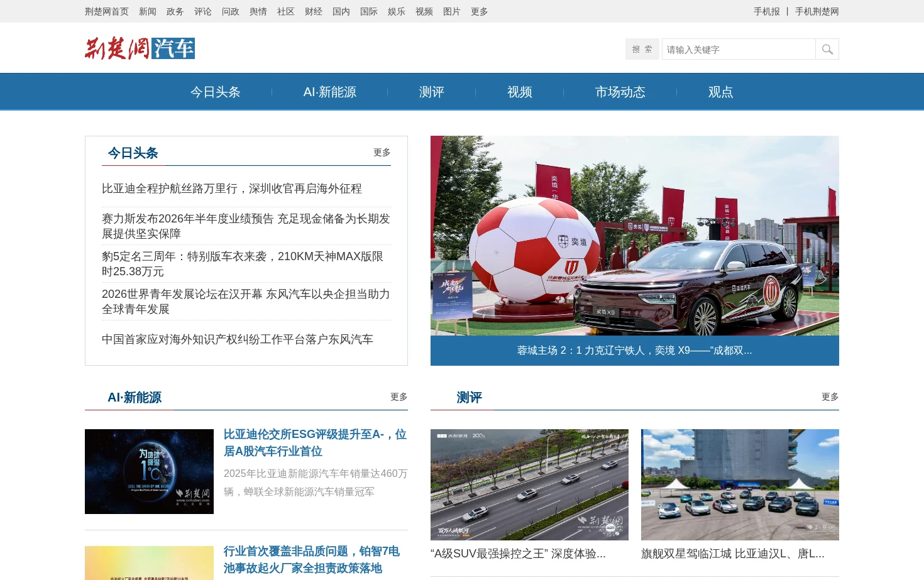The width and height of the screenshot is (924, 580).
Task: Open 舆情 in top bar
Action: coord(258,11)
